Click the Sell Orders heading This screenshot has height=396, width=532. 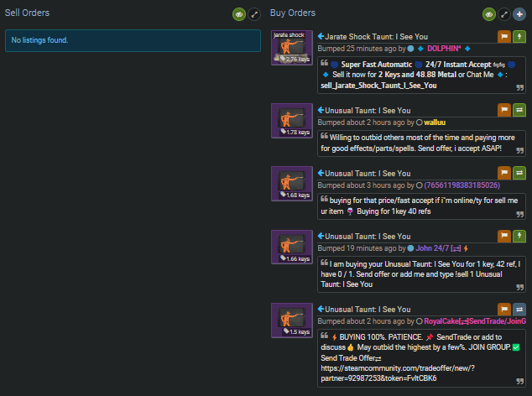point(27,13)
